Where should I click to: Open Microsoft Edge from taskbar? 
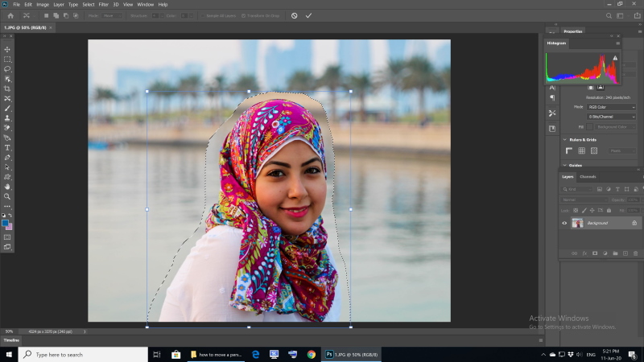[x=255, y=355]
